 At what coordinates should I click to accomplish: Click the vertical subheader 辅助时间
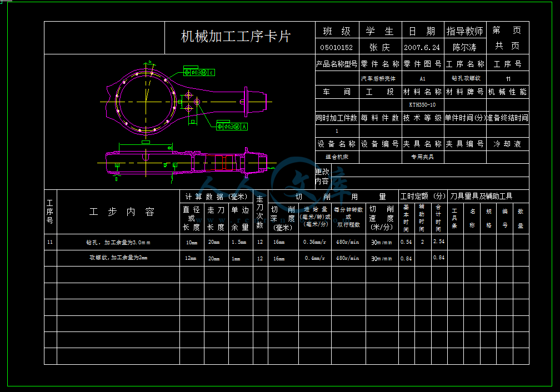click(422, 218)
